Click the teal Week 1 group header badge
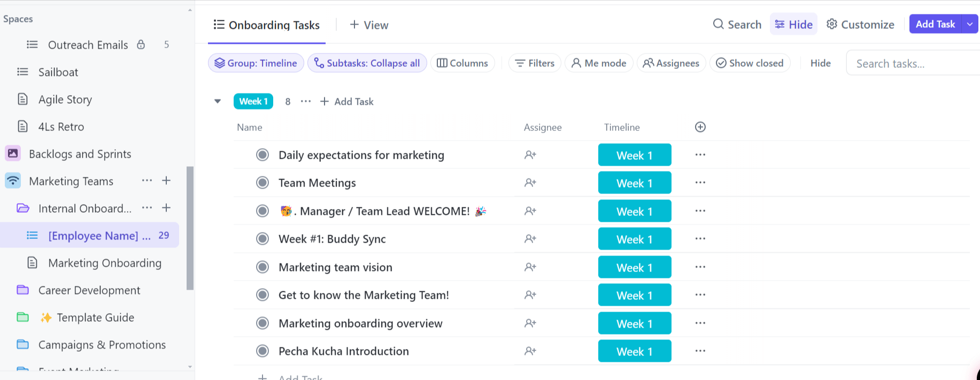This screenshot has height=380, width=980. click(x=253, y=101)
